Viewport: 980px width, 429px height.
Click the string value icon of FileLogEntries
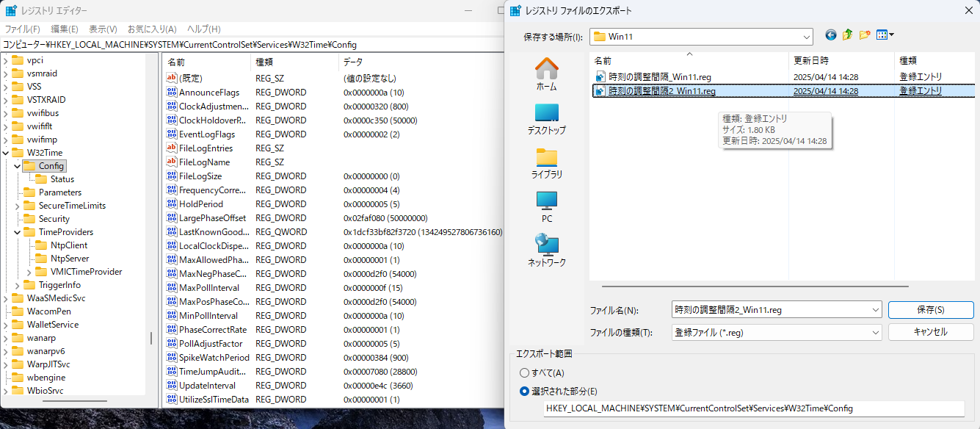173,148
